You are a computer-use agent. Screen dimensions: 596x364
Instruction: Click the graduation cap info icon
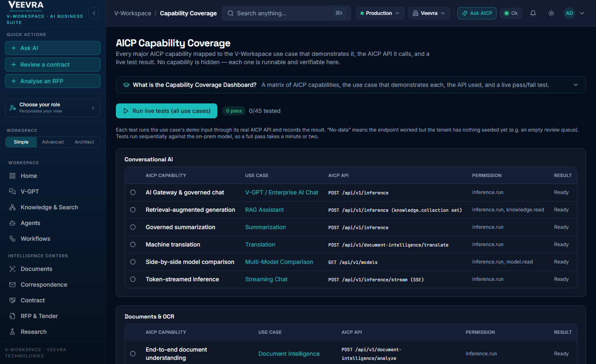(x=126, y=85)
